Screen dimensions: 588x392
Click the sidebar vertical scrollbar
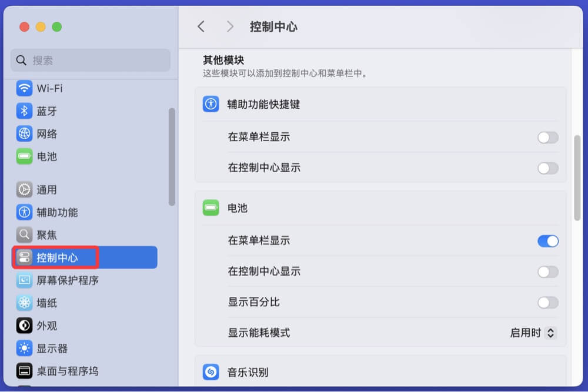(172, 156)
